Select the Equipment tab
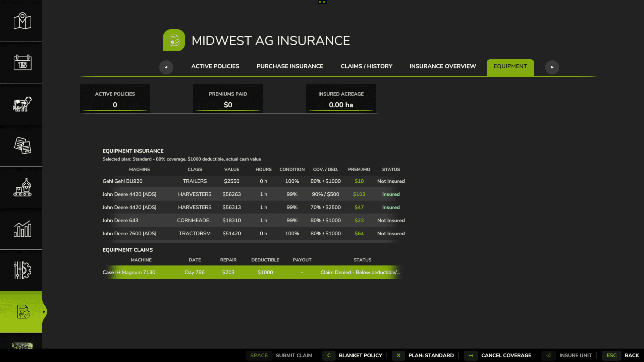 [x=510, y=67]
